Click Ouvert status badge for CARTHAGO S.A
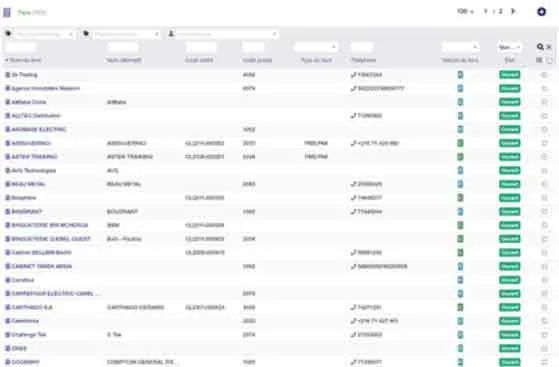Viewport: 559px width, 367px height. pyautogui.click(x=509, y=307)
